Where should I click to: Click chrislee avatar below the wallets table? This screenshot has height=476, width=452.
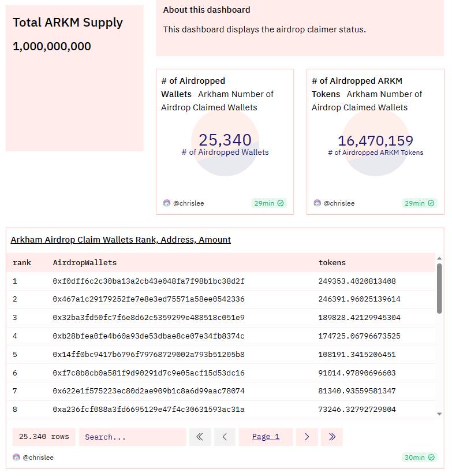click(x=16, y=457)
